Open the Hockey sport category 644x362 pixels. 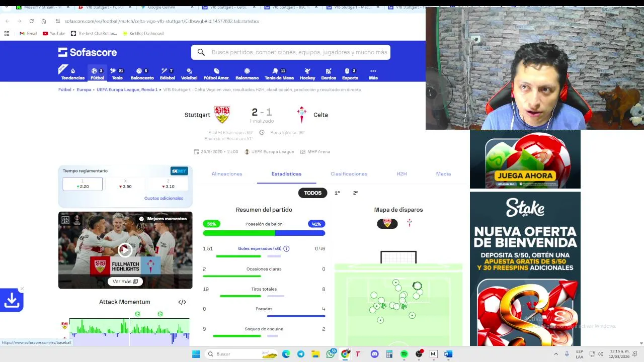pos(307,74)
